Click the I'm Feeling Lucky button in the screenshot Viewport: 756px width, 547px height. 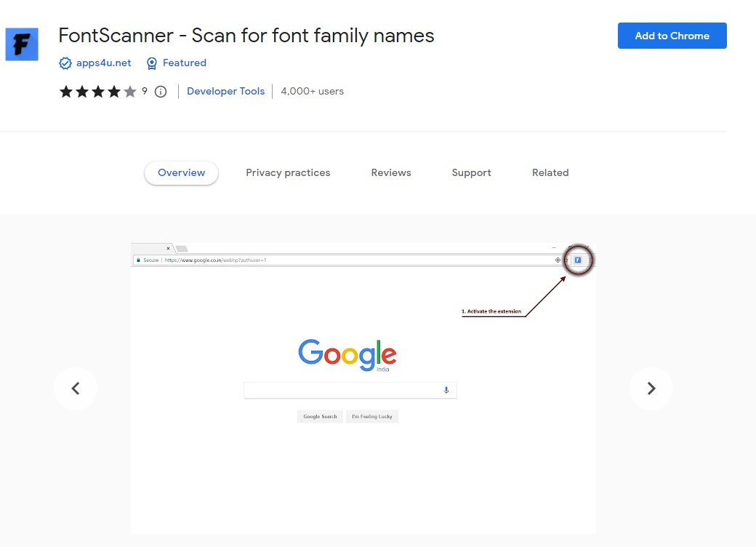(x=371, y=415)
